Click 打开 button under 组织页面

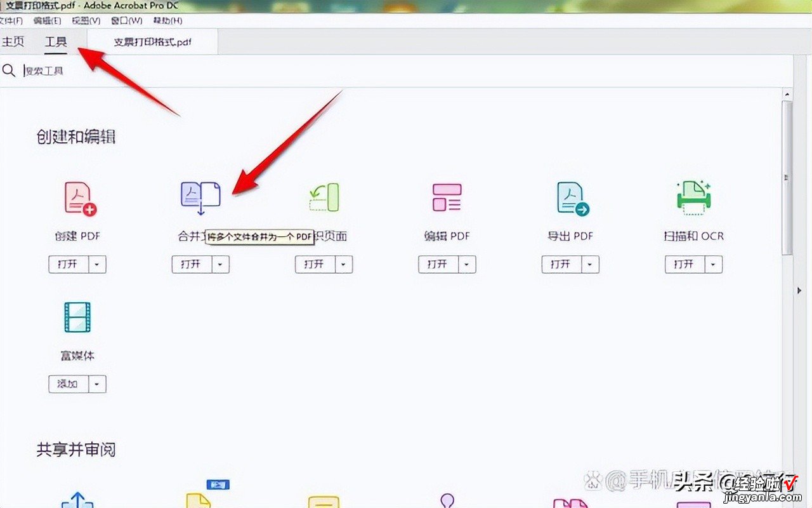315,264
